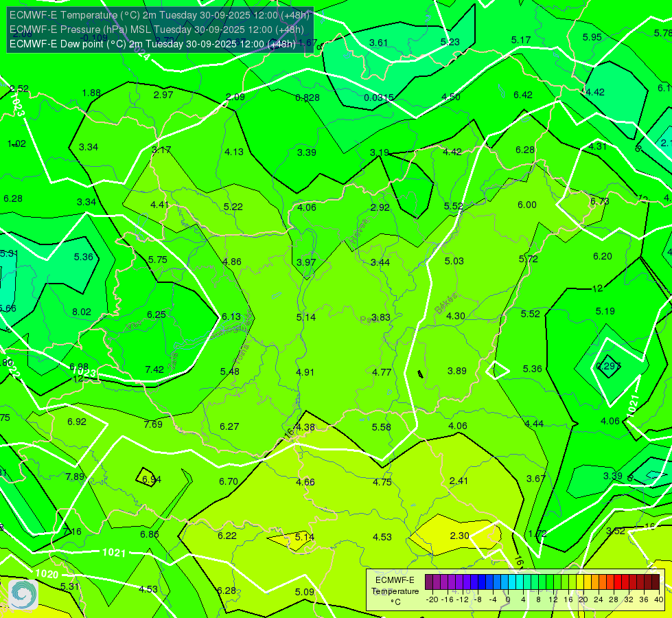
Task: Click the 1022 isobar label
Action: tap(13, 368)
